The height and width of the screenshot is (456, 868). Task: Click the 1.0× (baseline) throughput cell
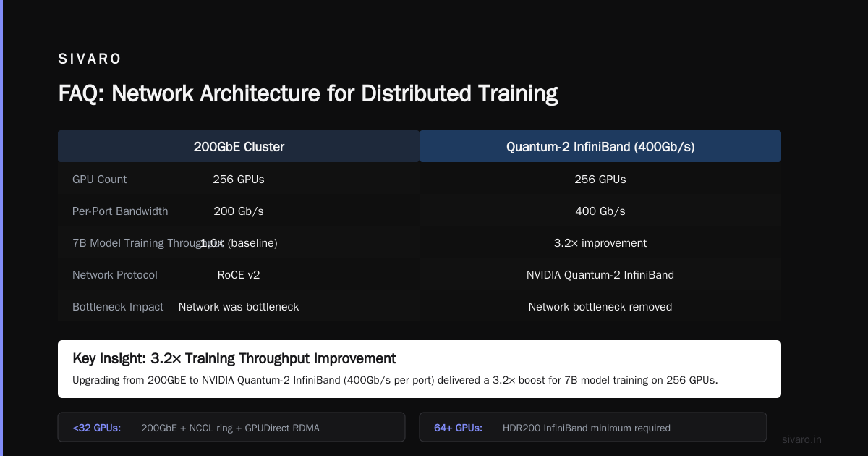point(239,243)
